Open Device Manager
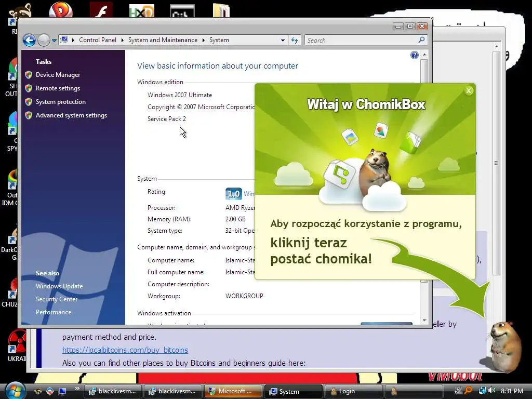 [x=58, y=75]
